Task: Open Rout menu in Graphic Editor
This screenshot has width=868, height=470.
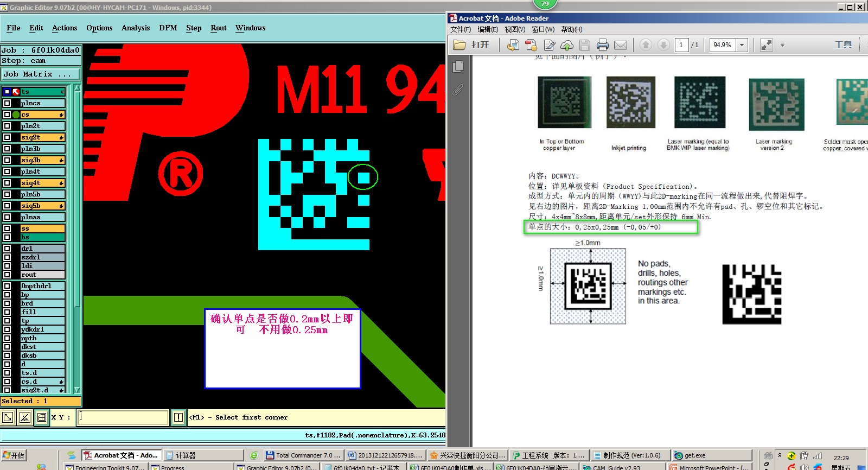Action: click(x=219, y=28)
